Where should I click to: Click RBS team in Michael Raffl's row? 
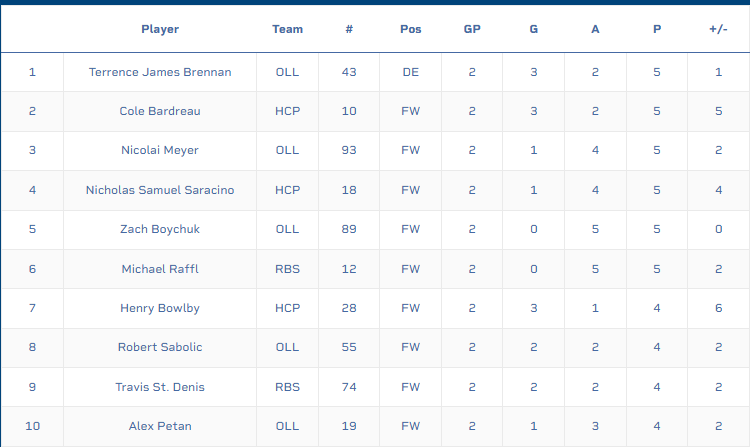(287, 269)
